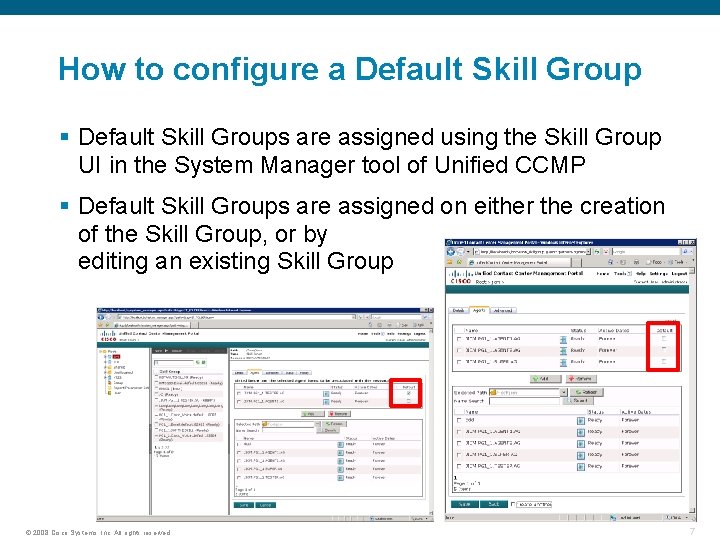Open the Details tab in right portal window

[458, 310]
